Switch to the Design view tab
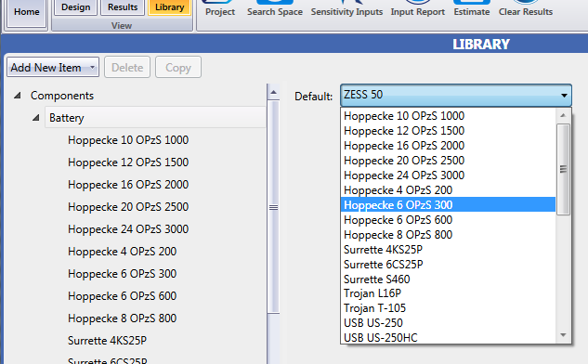Viewport: 588px width, 364px height. click(76, 7)
